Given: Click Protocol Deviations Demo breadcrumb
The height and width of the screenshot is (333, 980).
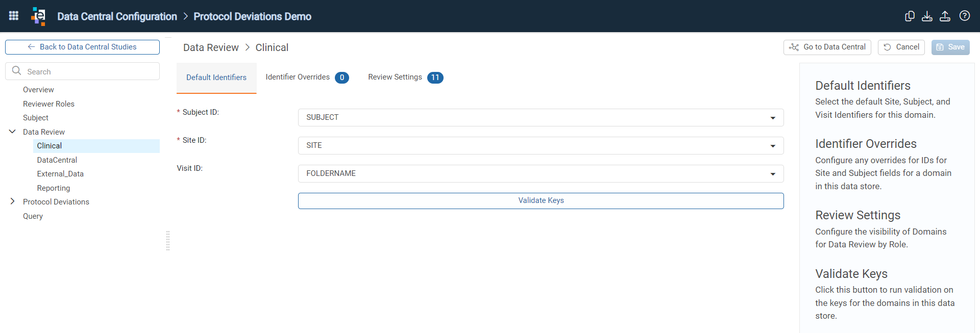Looking at the screenshot, I should pos(252,16).
